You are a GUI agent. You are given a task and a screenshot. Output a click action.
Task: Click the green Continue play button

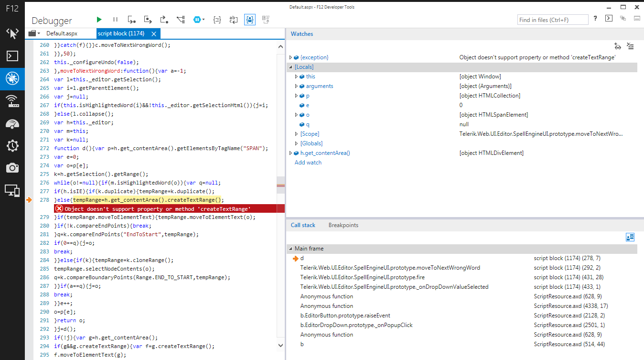pos(99,20)
